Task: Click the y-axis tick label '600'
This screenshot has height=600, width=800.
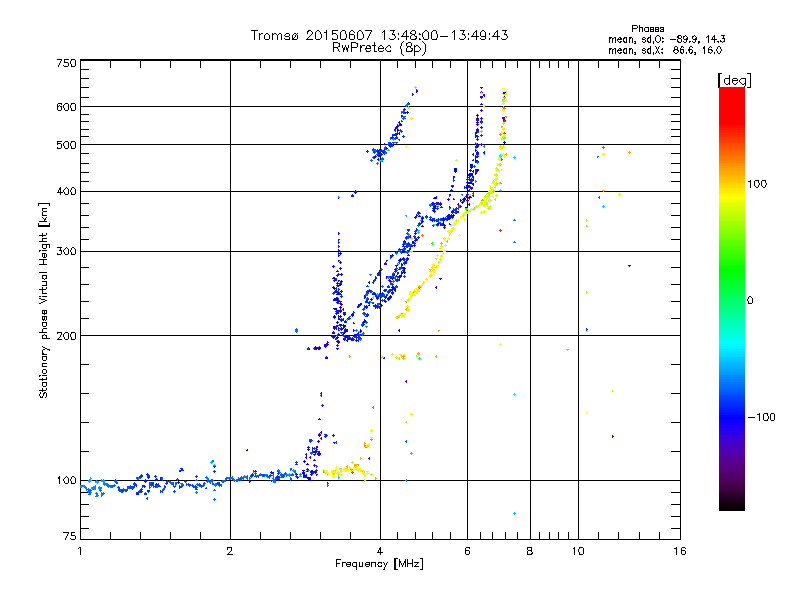Action: [x=66, y=107]
